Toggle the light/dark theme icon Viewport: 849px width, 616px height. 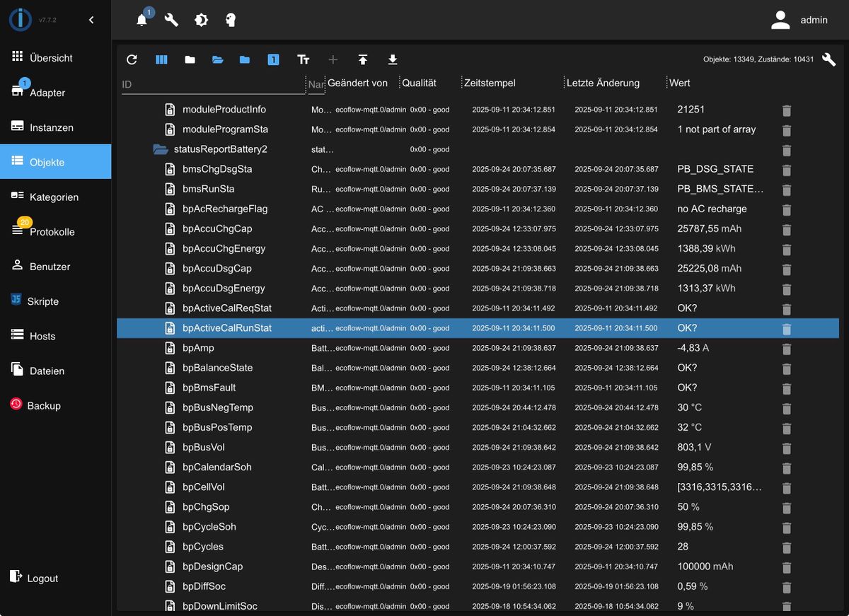[202, 20]
